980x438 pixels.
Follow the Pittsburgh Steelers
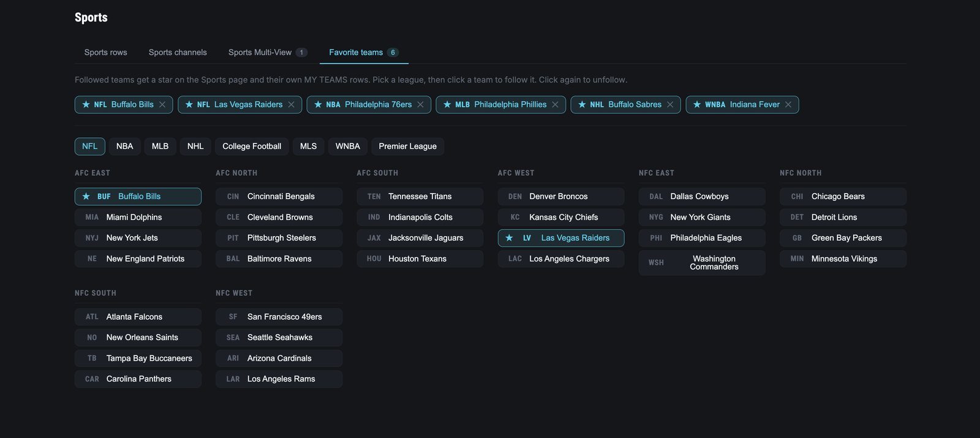(x=279, y=238)
